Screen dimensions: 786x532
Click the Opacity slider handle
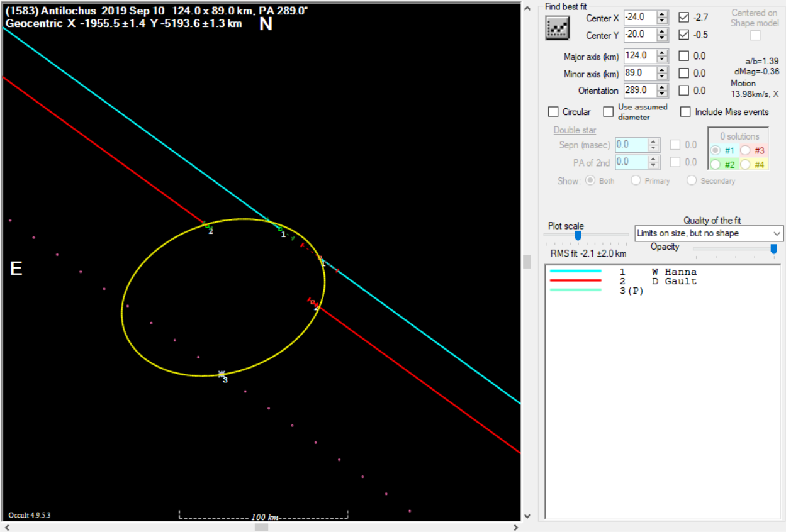pos(774,249)
